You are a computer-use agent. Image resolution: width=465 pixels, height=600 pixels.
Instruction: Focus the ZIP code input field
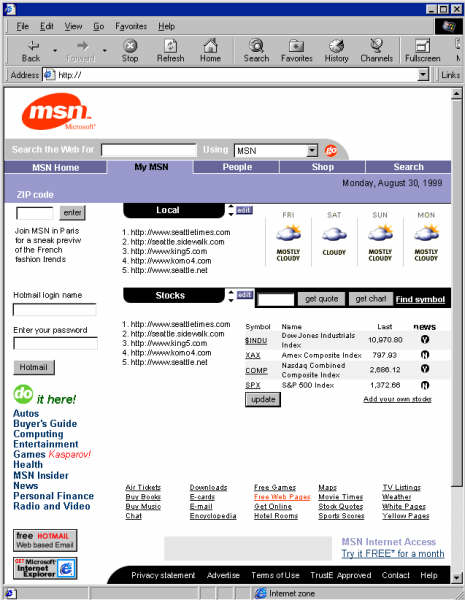34,213
